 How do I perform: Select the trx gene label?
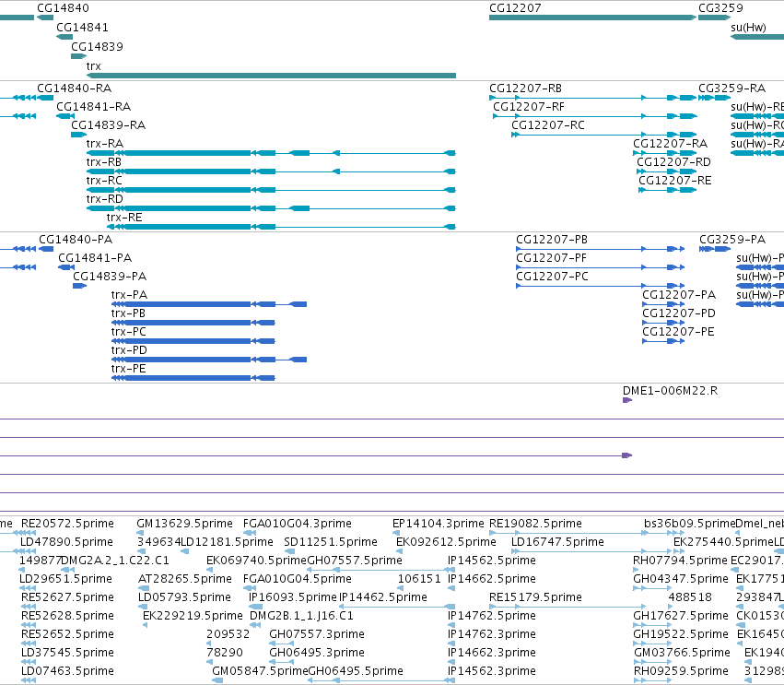[93, 66]
